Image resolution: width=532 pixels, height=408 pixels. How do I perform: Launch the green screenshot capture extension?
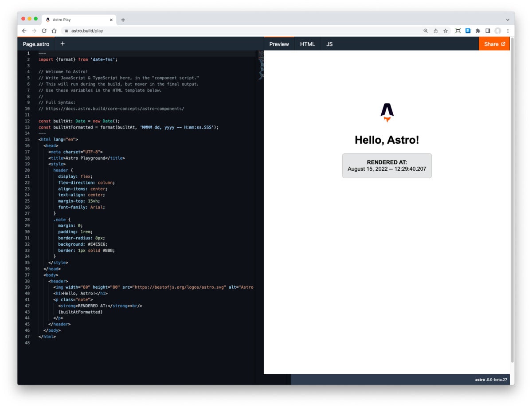point(458,31)
